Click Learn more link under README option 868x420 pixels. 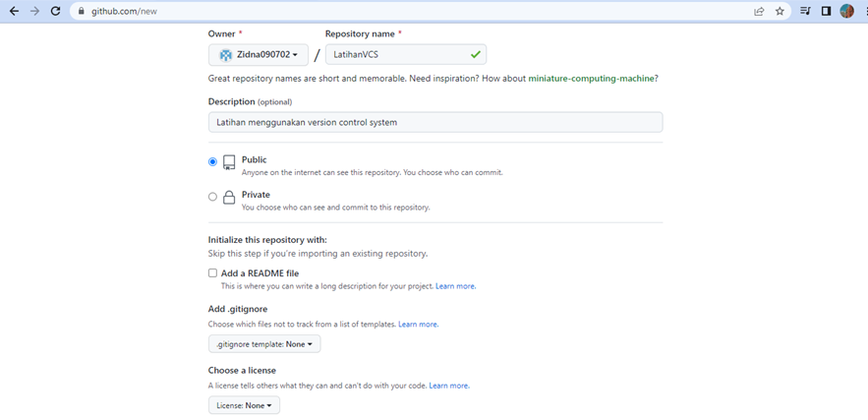click(455, 286)
